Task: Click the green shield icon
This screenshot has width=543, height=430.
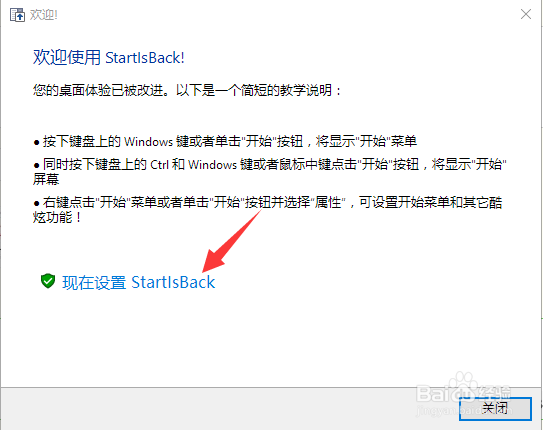Action: point(48,281)
